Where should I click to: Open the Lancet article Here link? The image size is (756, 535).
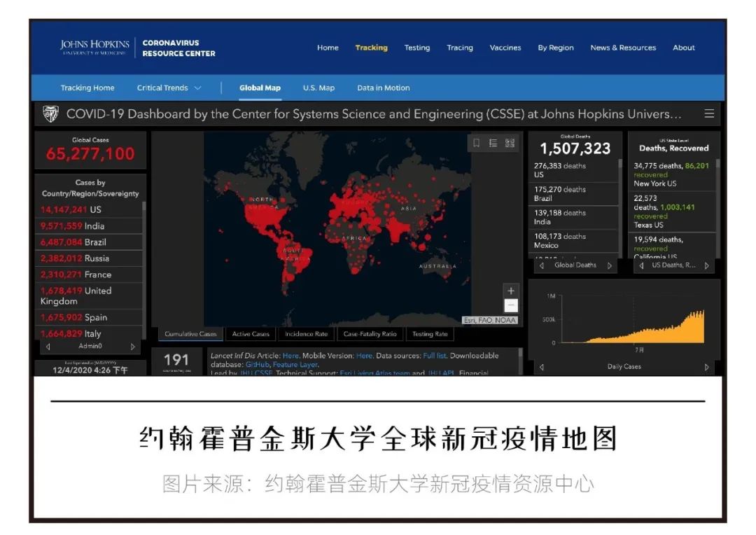(x=290, y=356)
